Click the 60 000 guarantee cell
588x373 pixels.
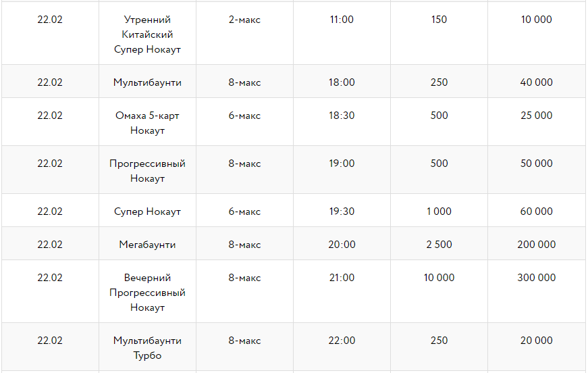pos(537,212)
